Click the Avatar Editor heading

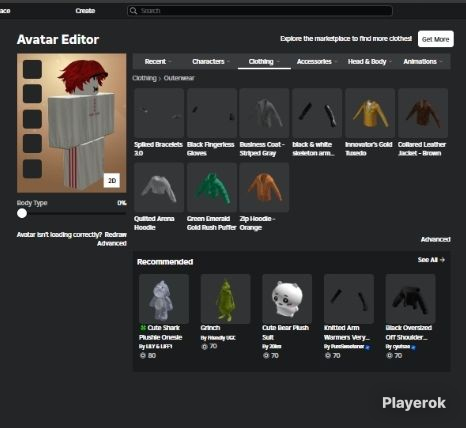coord(58,40)
